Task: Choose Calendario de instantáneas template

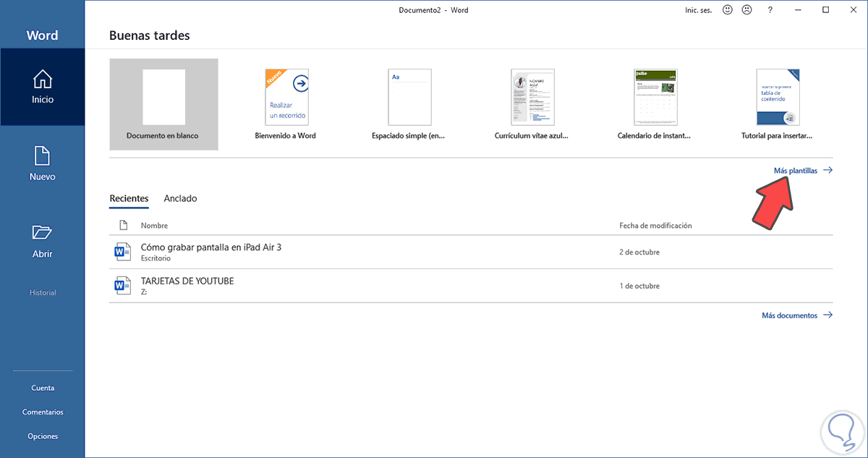Action: pos(655,104)
